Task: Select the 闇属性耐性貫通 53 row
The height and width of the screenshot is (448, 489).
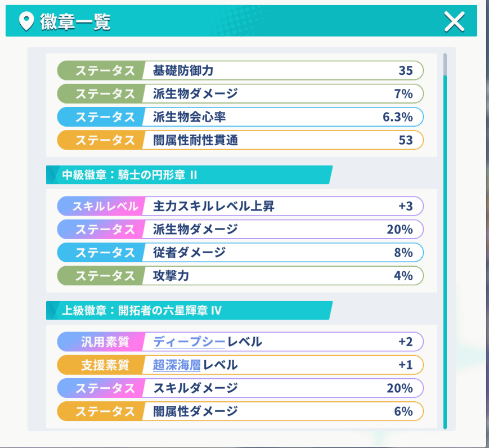Action: coord(240,140)
